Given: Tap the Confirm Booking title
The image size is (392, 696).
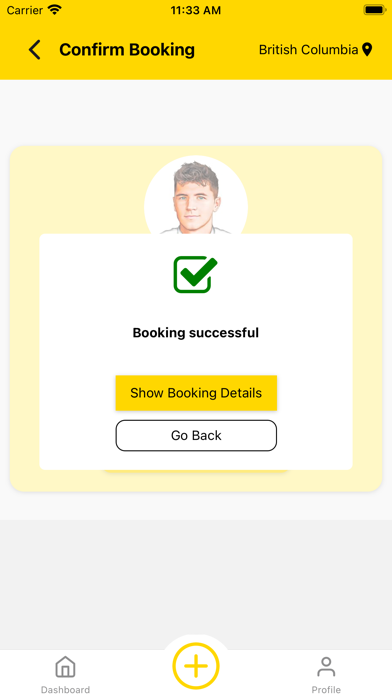Looking at the screenshot, I should click(127, 50).
